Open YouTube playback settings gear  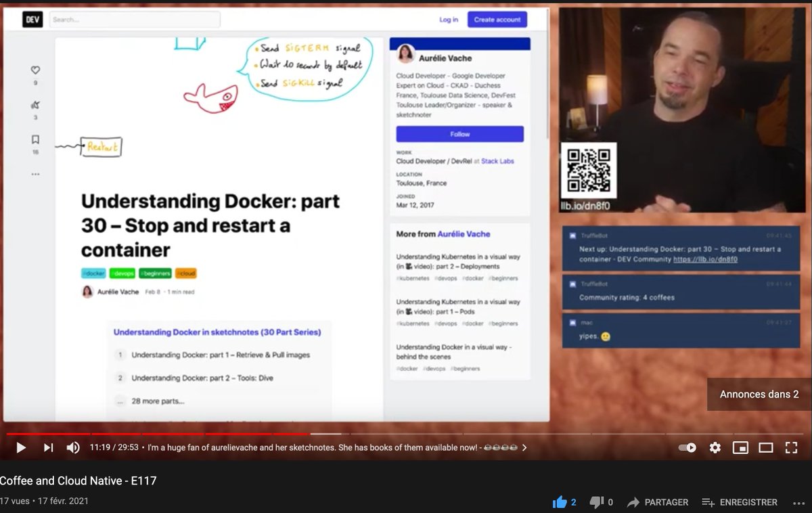coord(715,447)
